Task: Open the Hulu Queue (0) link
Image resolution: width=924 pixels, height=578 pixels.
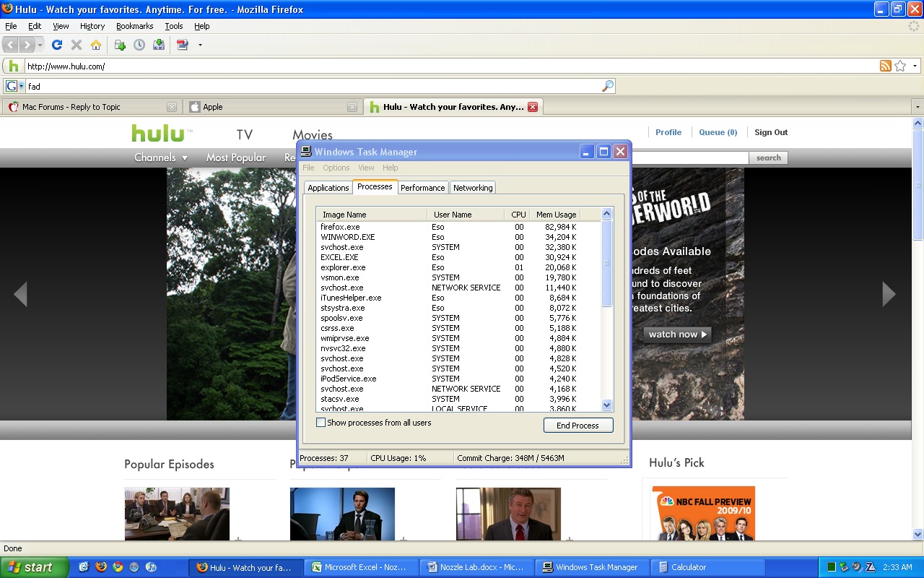Action: [x=718, y=132]
